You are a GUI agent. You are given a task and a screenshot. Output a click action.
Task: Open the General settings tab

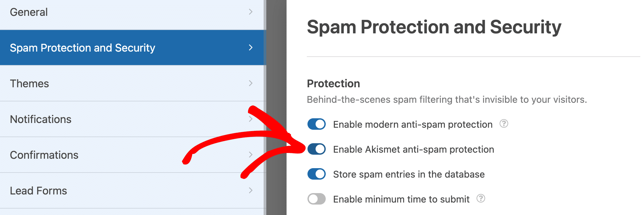point(29,12)
